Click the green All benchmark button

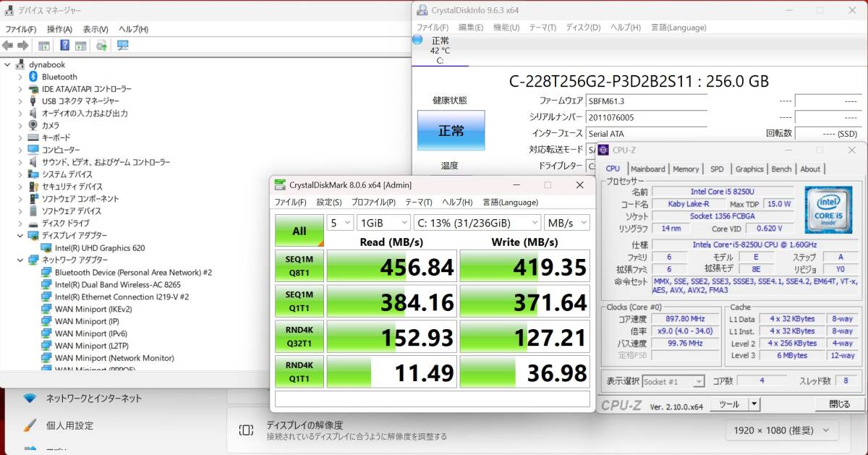(299, 231)
